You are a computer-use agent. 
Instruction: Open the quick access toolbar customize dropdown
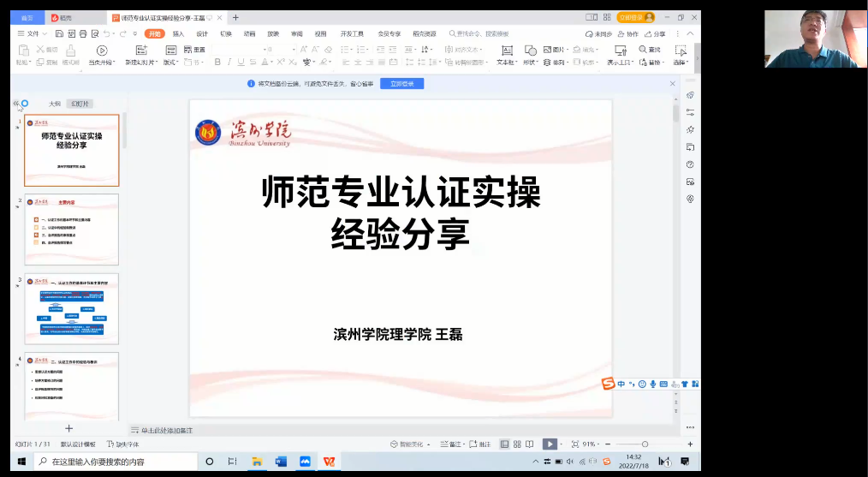(x=135, y=33)
